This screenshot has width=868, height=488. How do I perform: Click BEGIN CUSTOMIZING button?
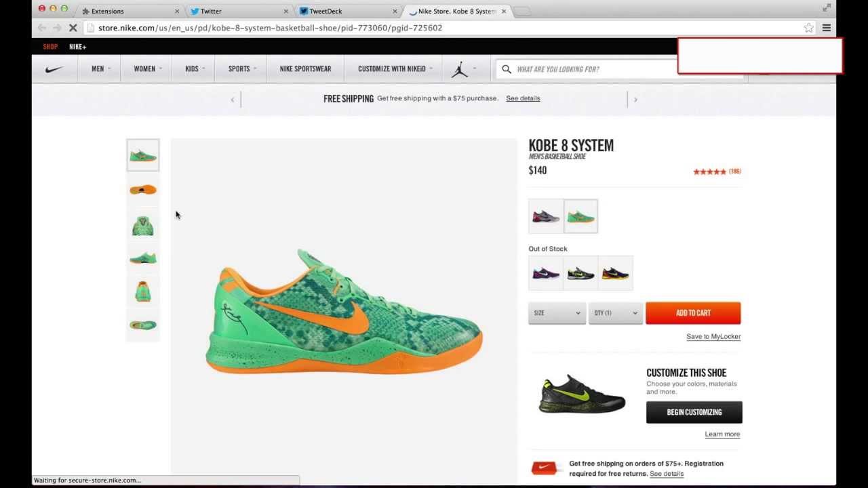click(x=694, y=412)
